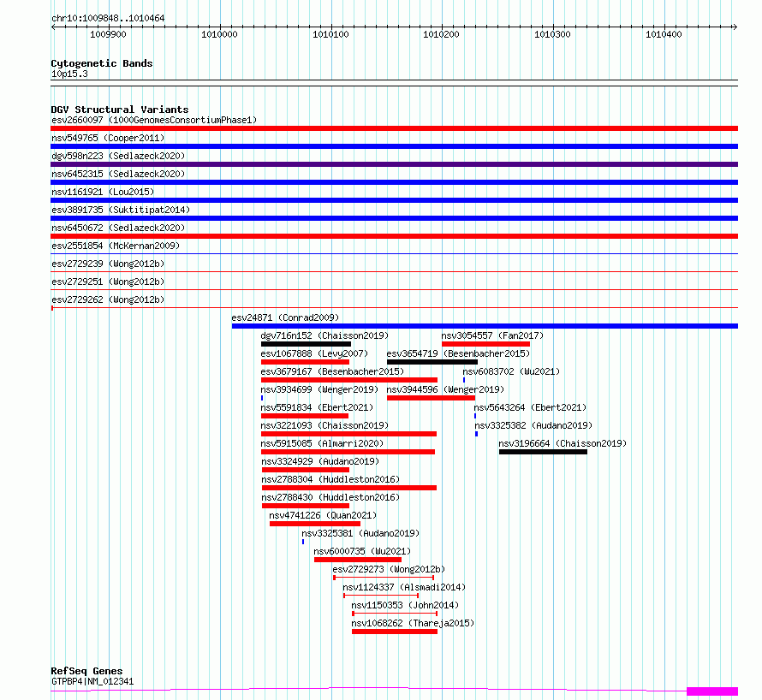The width and height of the screenshot is (762, 700).
Task: Open the esv2551854 (McKernan2009) variant label
Action: 116,246
